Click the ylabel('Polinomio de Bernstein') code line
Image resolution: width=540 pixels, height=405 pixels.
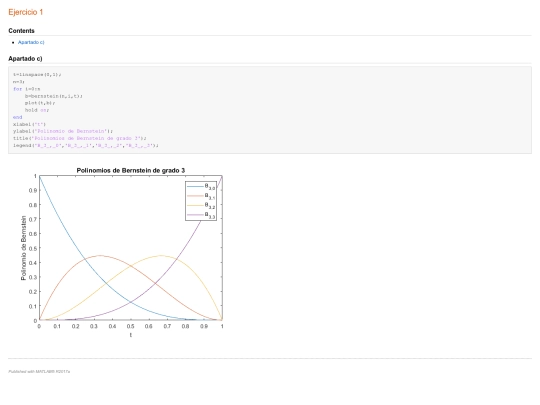pos(63,131)
